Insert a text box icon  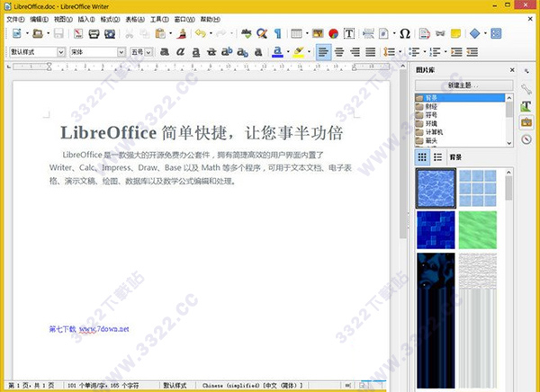click(x=349, y=33)
